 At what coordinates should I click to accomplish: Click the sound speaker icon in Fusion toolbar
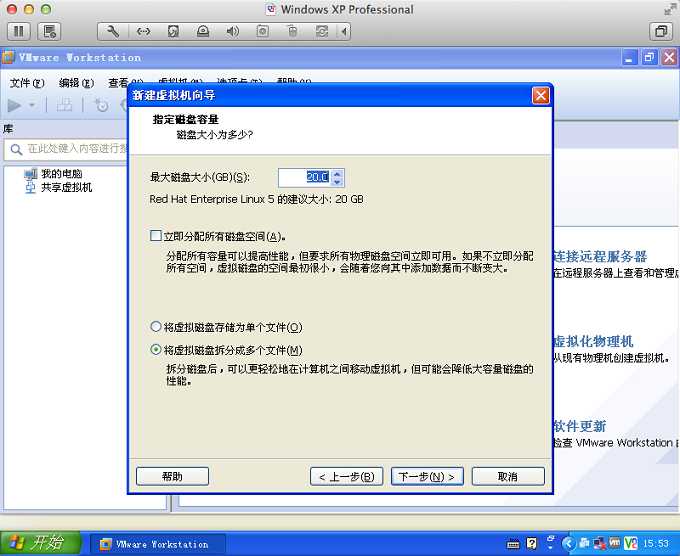tap(232, 31)
